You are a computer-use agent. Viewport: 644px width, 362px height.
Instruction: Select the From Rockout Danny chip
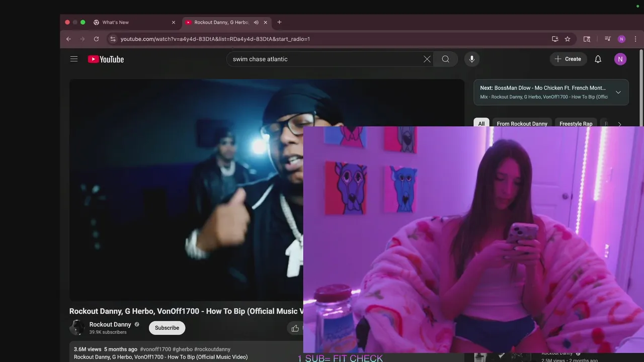pyautogui.click(x=522, y=124)
